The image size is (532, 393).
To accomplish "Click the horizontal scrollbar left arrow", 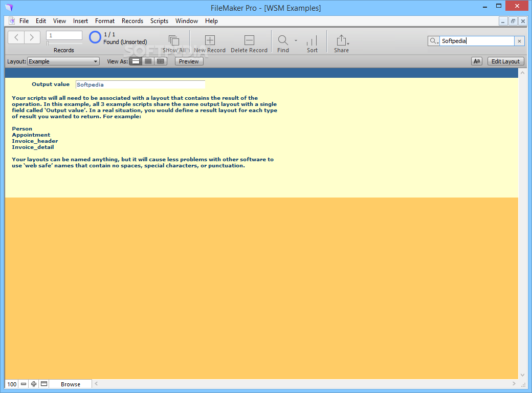I will click(96, 383).
